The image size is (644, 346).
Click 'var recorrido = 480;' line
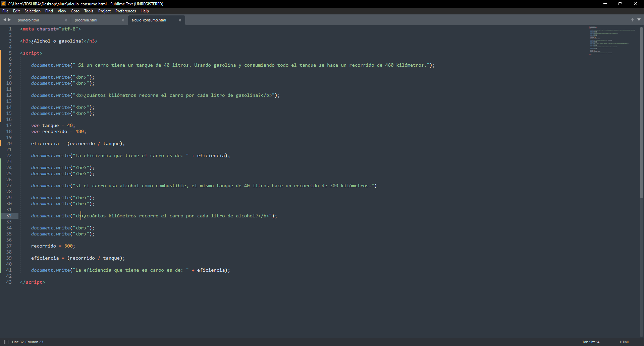click(x=59, y=132)
